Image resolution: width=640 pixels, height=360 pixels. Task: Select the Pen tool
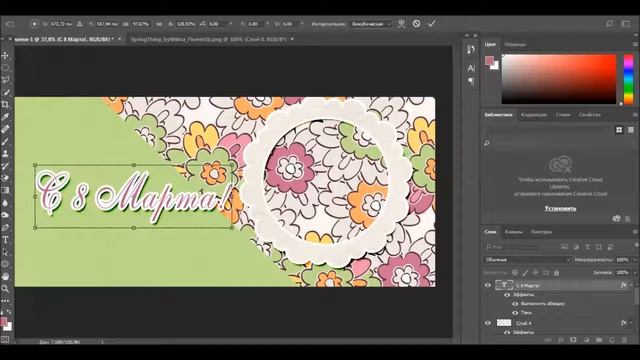tap(5, 228)
